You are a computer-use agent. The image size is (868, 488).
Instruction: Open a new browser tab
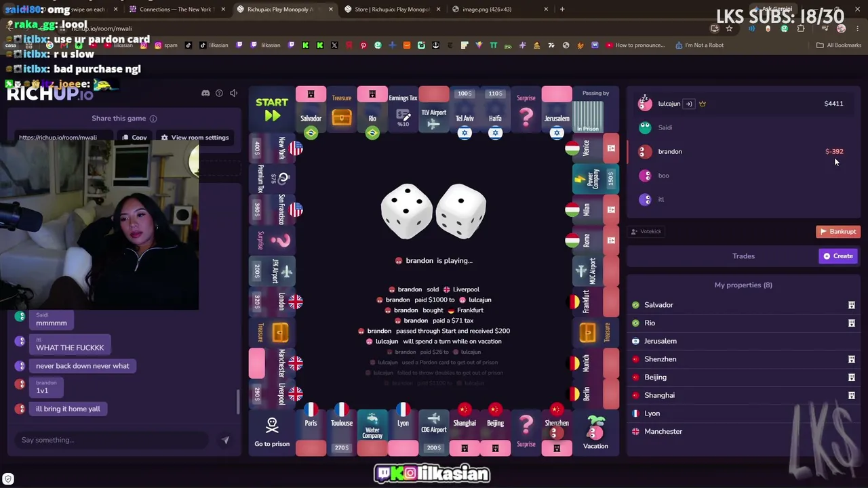[x=562, y=9]
